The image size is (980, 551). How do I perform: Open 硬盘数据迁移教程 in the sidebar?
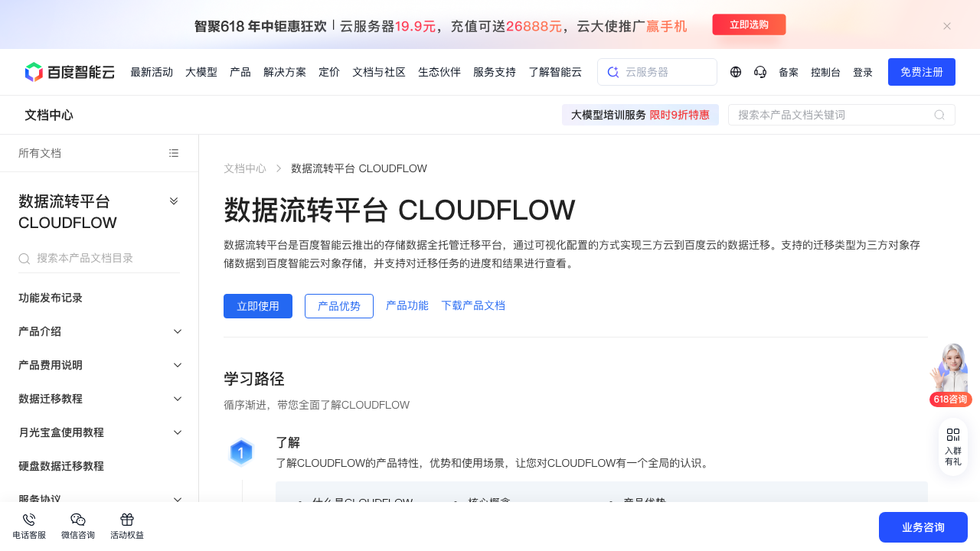tap(61, 466)
